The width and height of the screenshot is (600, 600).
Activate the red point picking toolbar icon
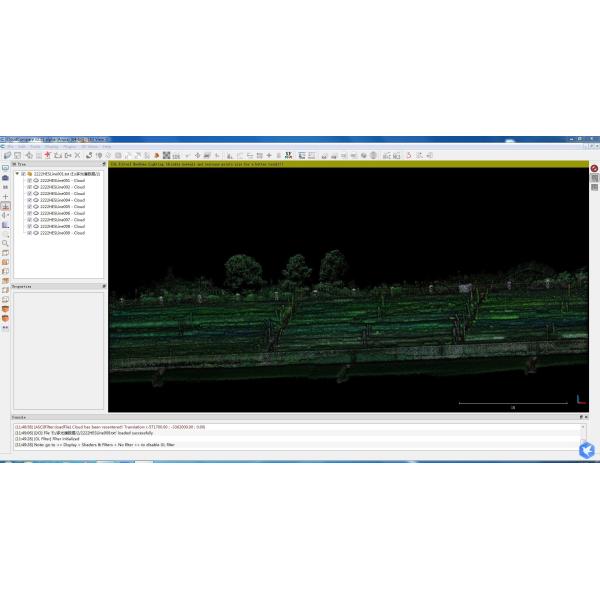[x=47, y=155]
